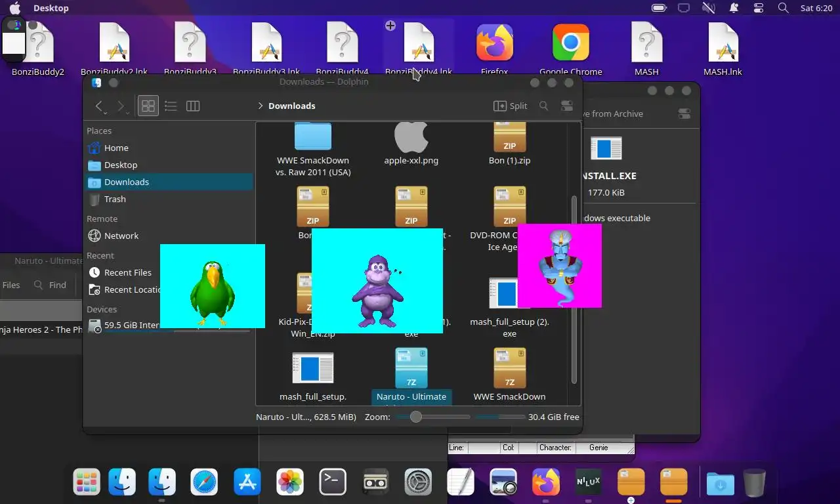Toggle Split view in Dolphin
840x504 pixels.
pos(511,106)
